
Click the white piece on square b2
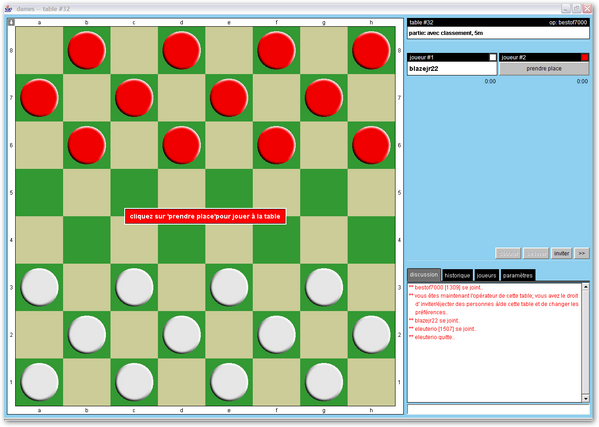click(x=87, y=335)
